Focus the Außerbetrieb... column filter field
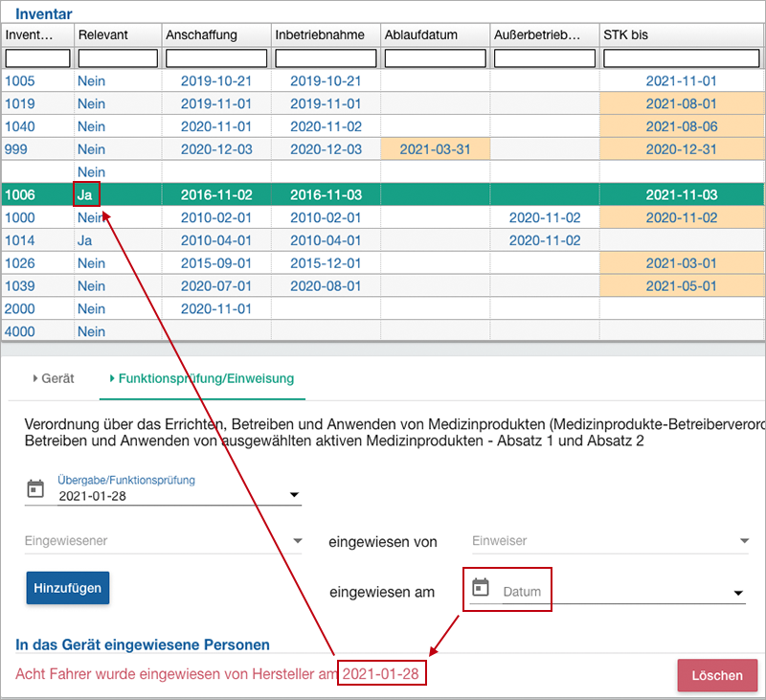The width and height of the screenshot is (766, 700). 545,58
